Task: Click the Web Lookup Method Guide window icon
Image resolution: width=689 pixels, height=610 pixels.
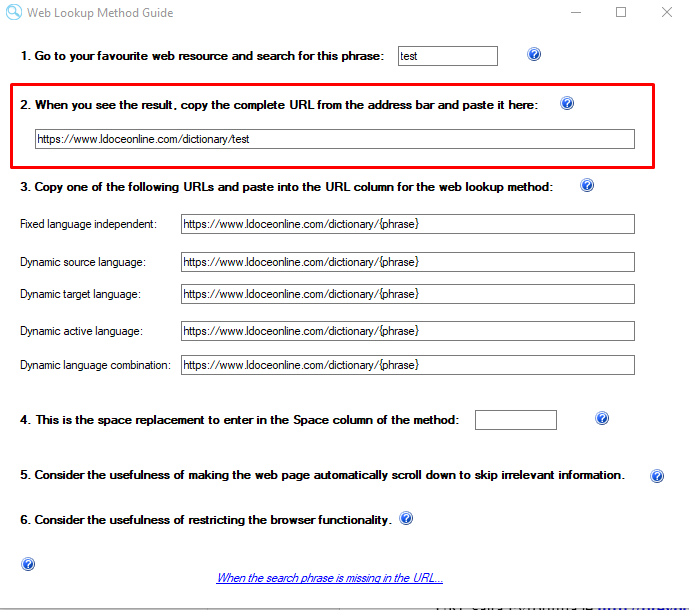Action: click(14, 12)
